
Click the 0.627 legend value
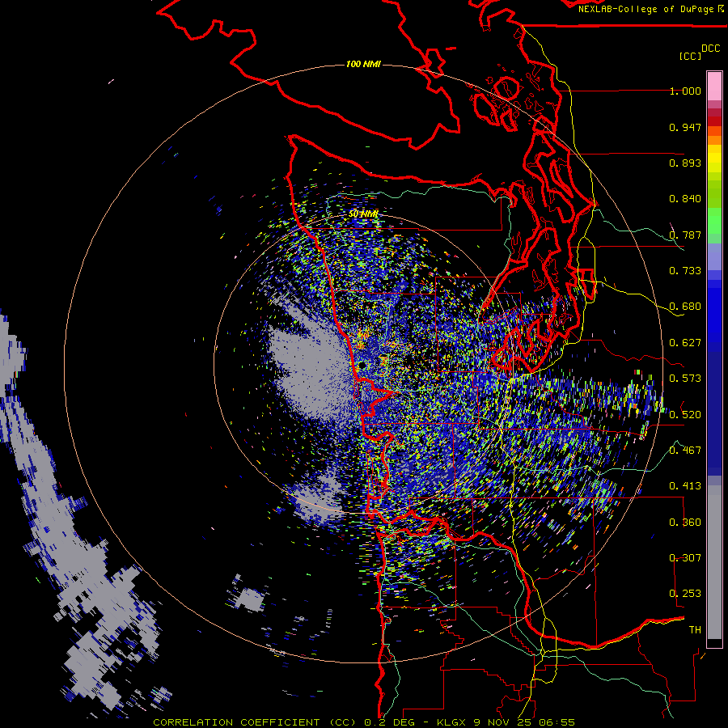pyautogui.click(x=685, y=343)
